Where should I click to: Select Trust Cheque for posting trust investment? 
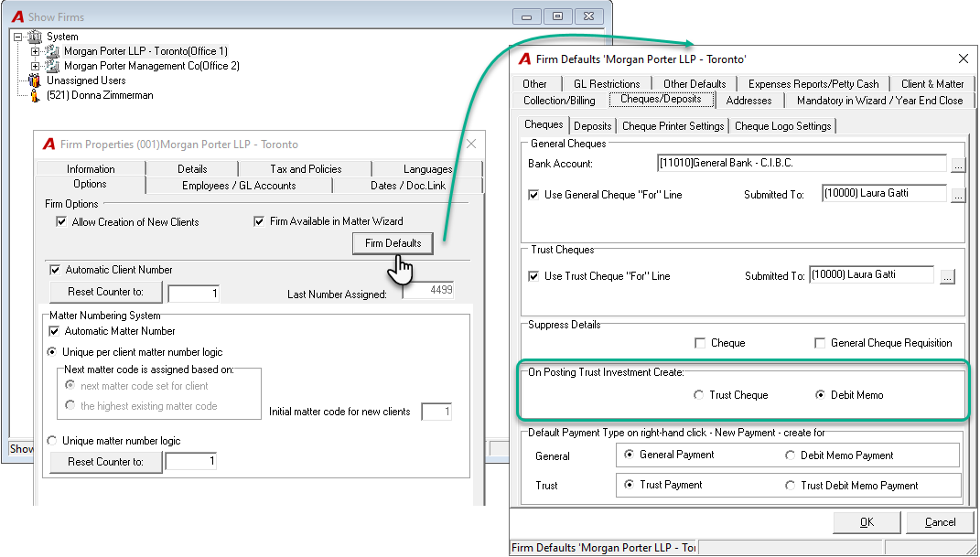699,395
